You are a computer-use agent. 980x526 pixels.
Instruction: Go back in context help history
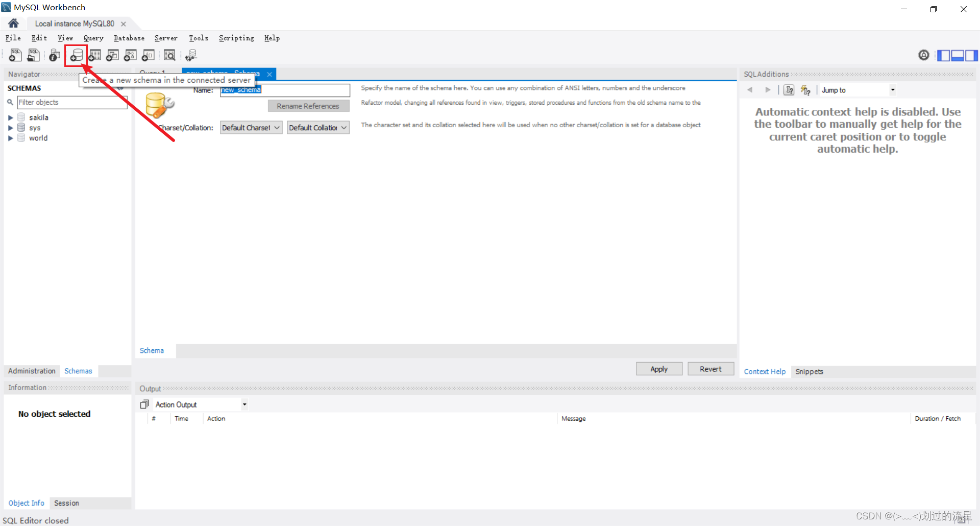tap(750, 90)
